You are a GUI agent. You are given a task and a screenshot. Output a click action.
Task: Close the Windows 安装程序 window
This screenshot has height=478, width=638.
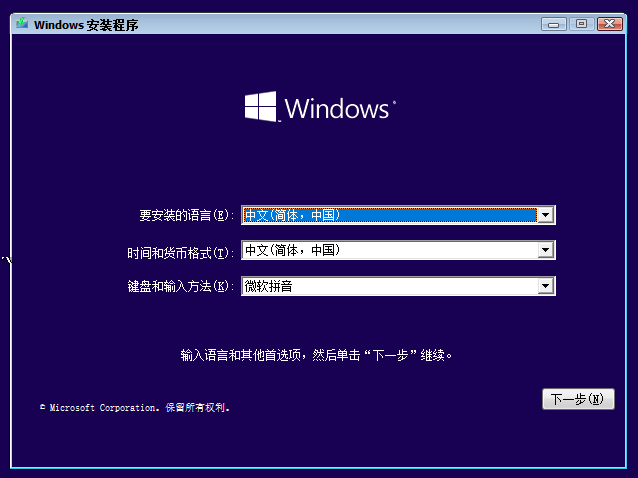click(x=607, y=23)
